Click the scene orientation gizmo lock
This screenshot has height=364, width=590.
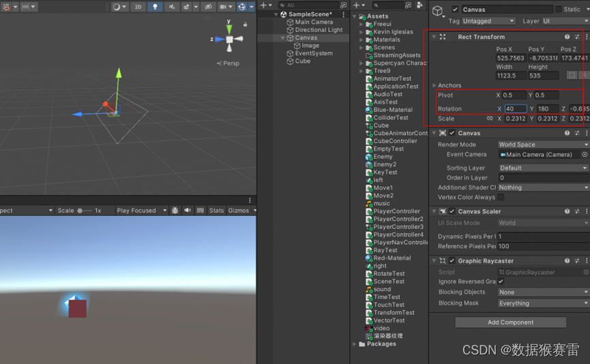245,24
